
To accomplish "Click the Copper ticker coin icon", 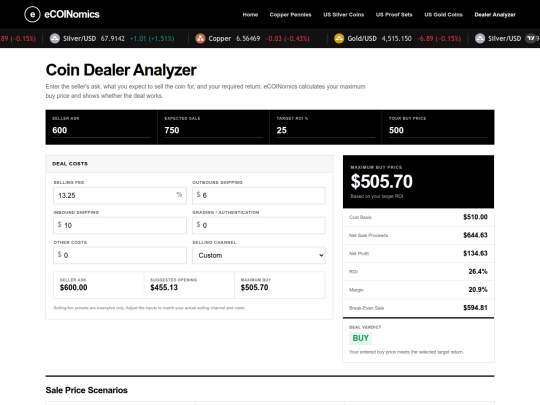I will tap(200, 38).
